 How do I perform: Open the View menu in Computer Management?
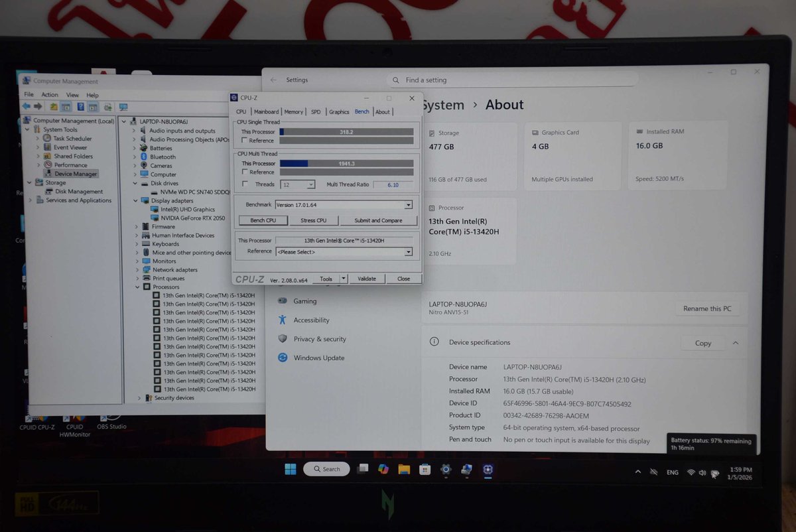point(73,95)
